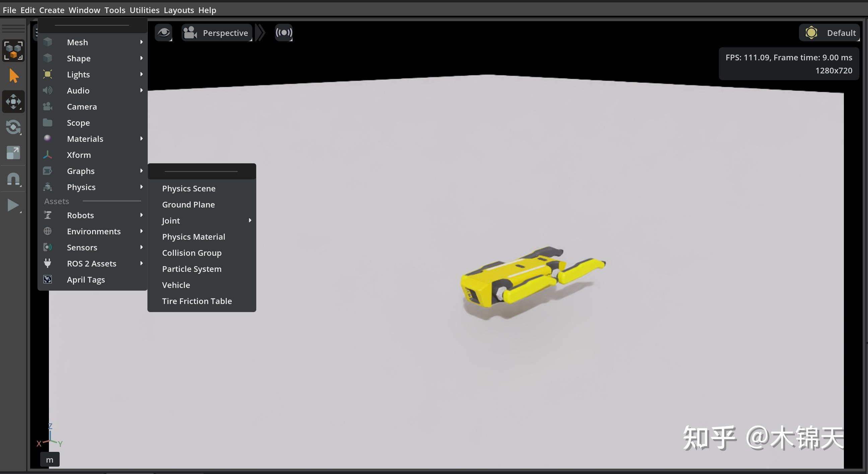This screenshot has height=474, width=868.
Task: Activate the Move tool in the left toolbar
Action: (13, 102)
